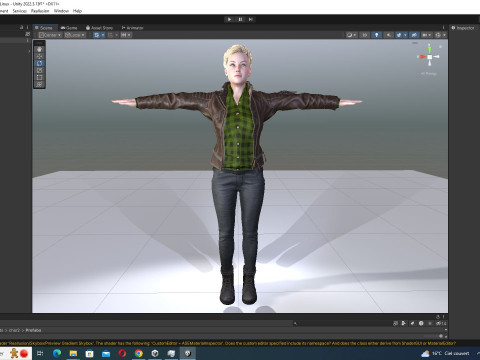
Task: Open the Help menu
Action: (77, 11)
